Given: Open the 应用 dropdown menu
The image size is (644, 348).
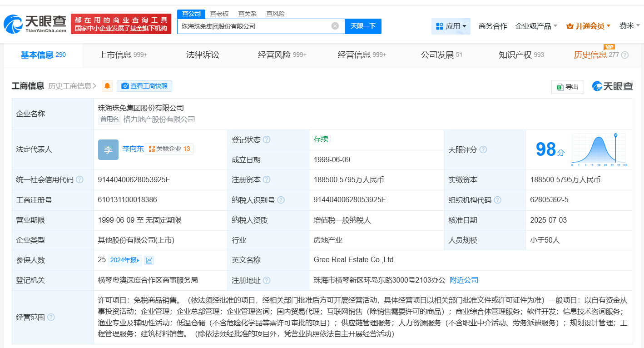Looking at the screenshot, I should pyautogui.click(x=451, y=26).
